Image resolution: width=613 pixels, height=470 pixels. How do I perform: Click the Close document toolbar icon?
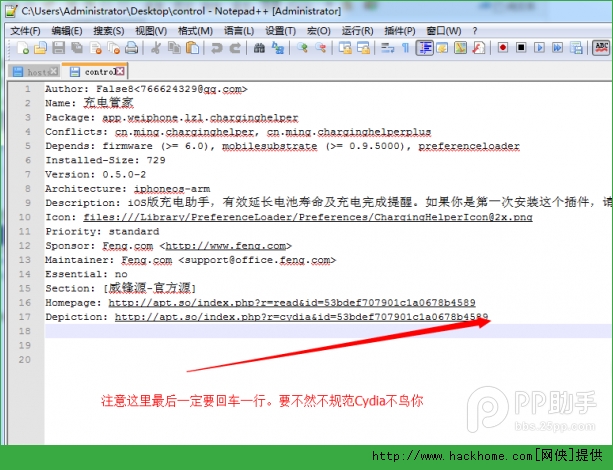point(95,48)
